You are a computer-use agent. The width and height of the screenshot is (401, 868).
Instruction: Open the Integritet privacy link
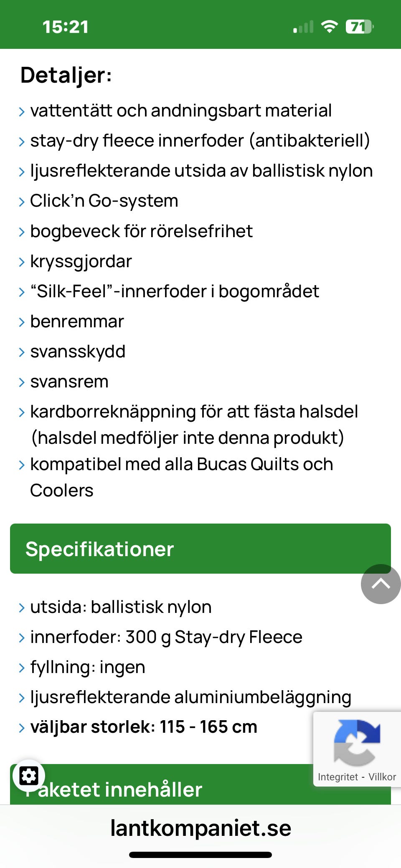(338, 777)
